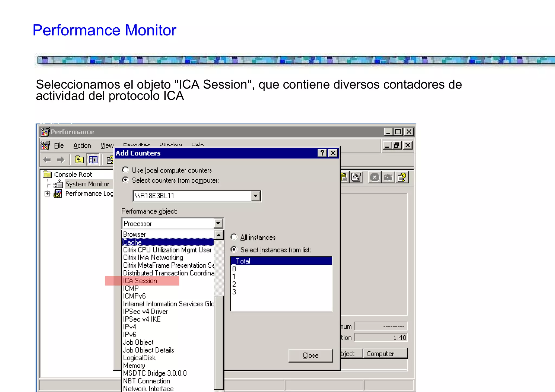555x392 pixels.
Task: Select instance 2 in the instances list
Action: click(281, 284)
